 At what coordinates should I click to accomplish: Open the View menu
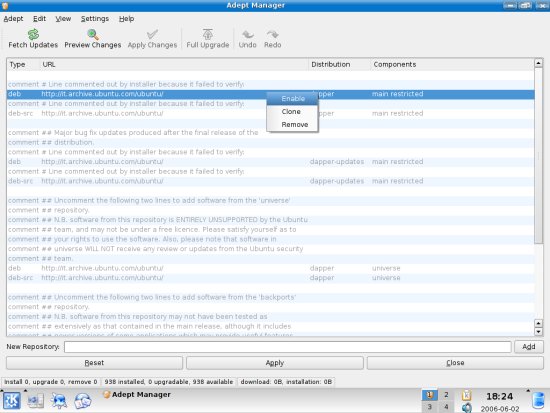[63, 19]
